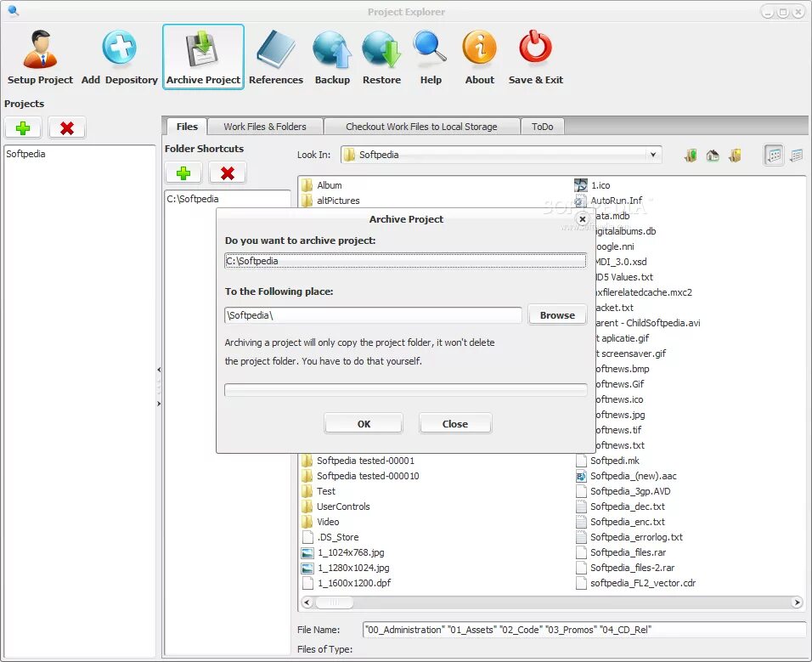Select the Archive Project toolbar button
The image size is (812, 662).
(x=203, y=57)
